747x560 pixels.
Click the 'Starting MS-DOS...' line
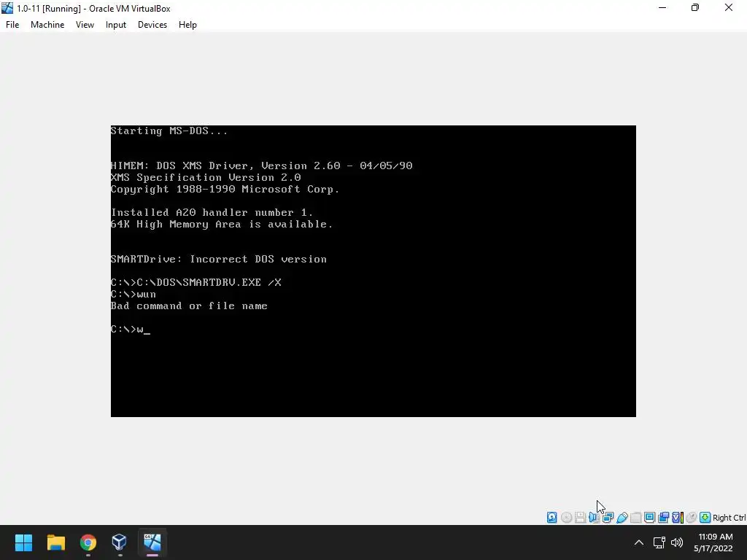pos(169,131)
